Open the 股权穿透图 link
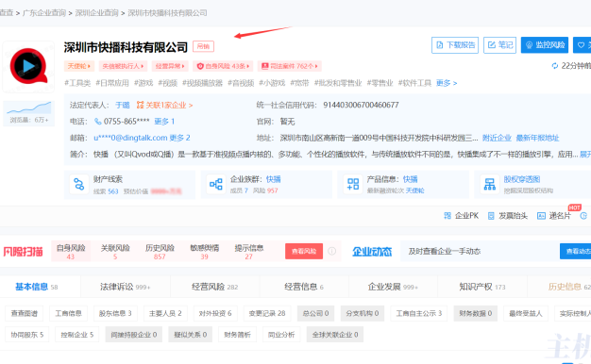This screenshot has height=364, width=591. point(522,179)
